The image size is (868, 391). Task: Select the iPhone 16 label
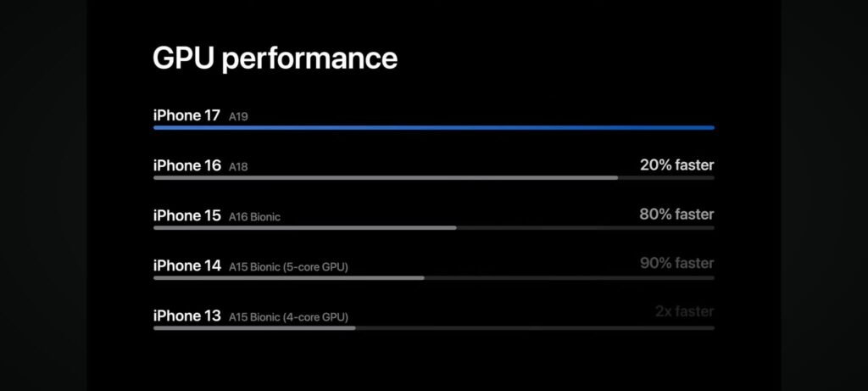coord(187,165)
